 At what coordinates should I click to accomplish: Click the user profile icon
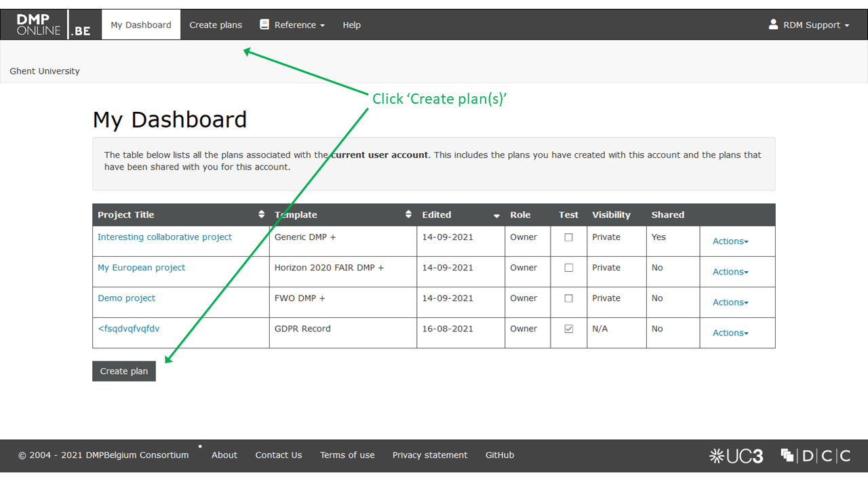tap(773, 24)
